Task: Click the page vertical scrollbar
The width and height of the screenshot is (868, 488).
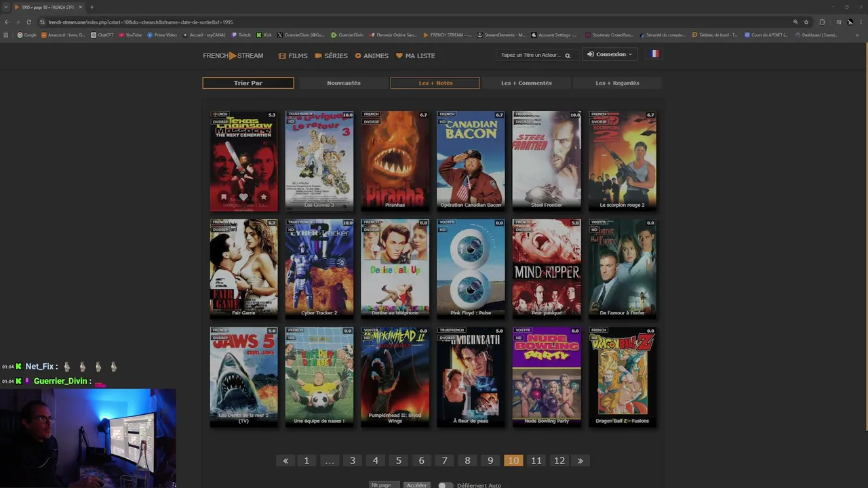Action: tap(865, 237)
